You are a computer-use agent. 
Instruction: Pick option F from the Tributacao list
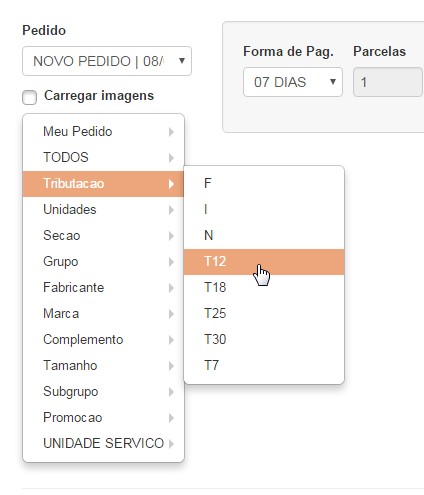coord(264,183)
